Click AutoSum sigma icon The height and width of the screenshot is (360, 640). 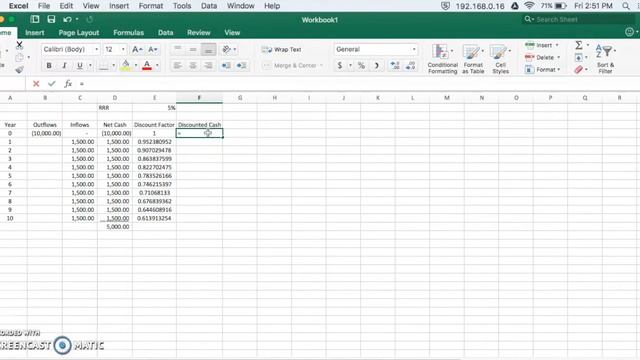(x=579, y=45)
